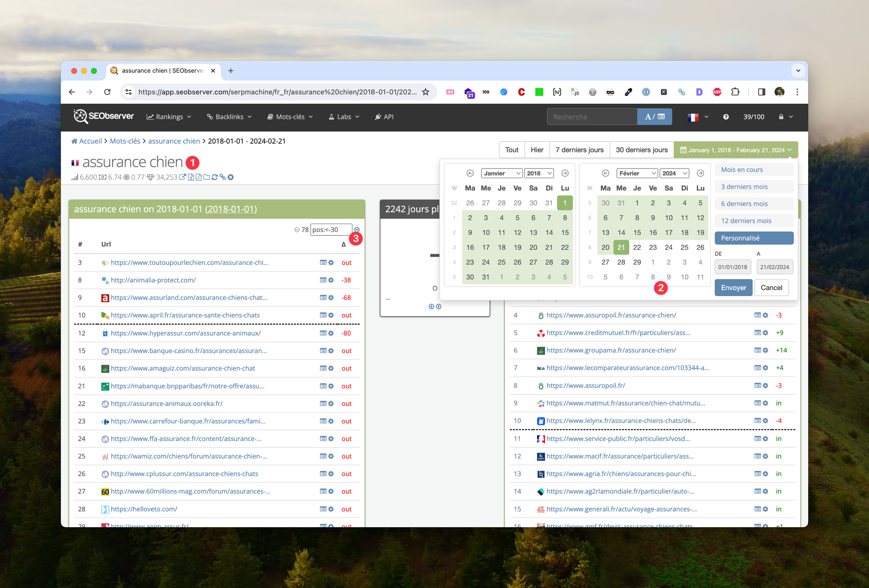
Task: Open SERP snapshot icon for animalia-protect.com row
Action: click(323, 280)
